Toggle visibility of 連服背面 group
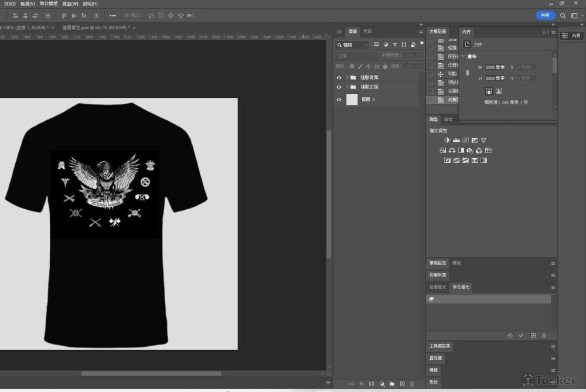The width and height of the screenshot is (586, 392). (x=339, y=77)
